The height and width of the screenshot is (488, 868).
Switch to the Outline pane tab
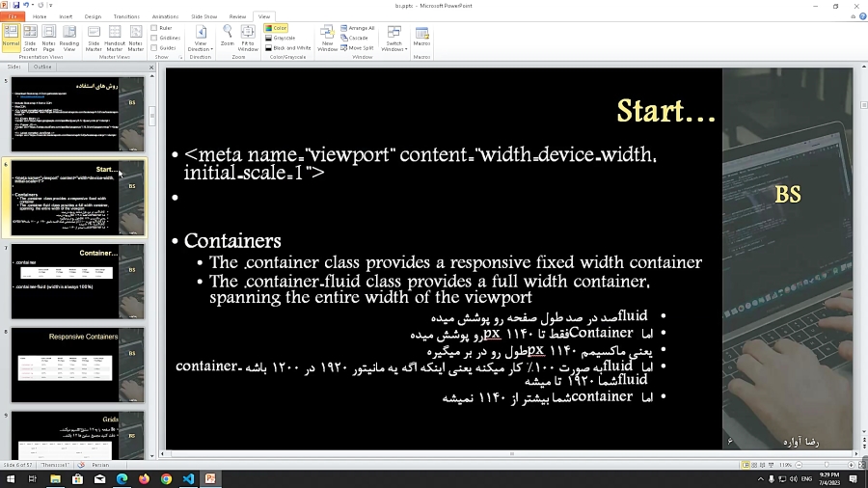[42, 68]
